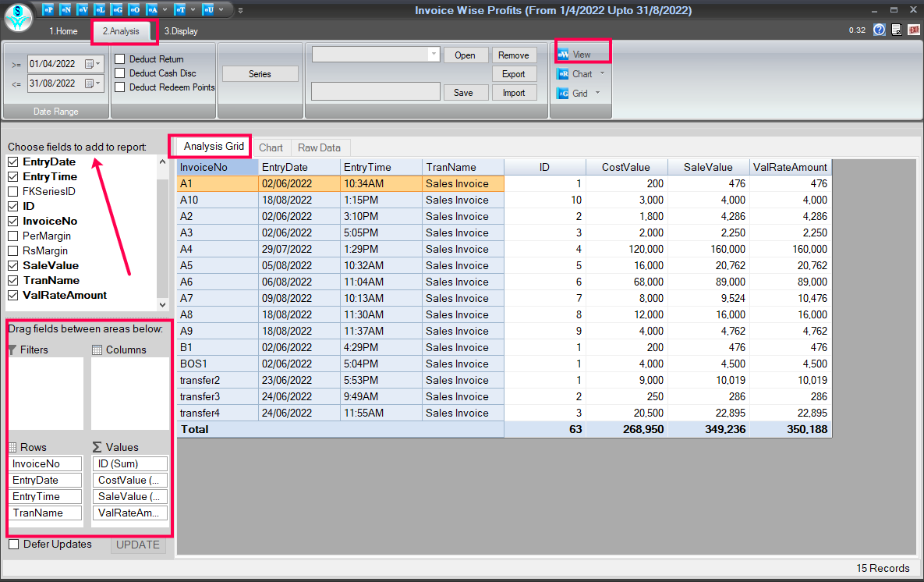Click the O quick access icon
This screenshot has width=924, height=582.
134,9
